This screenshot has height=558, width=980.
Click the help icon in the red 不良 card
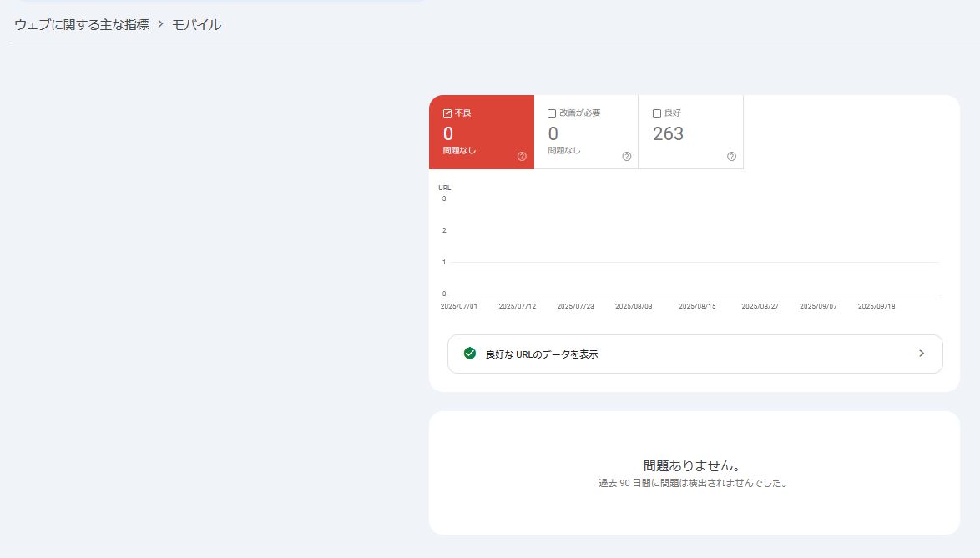[522, 156]
